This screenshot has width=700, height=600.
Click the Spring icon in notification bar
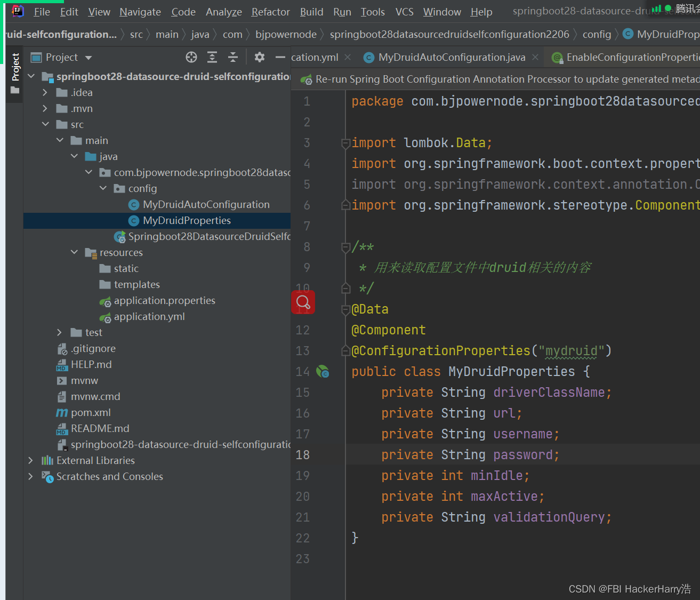[306, 79]
